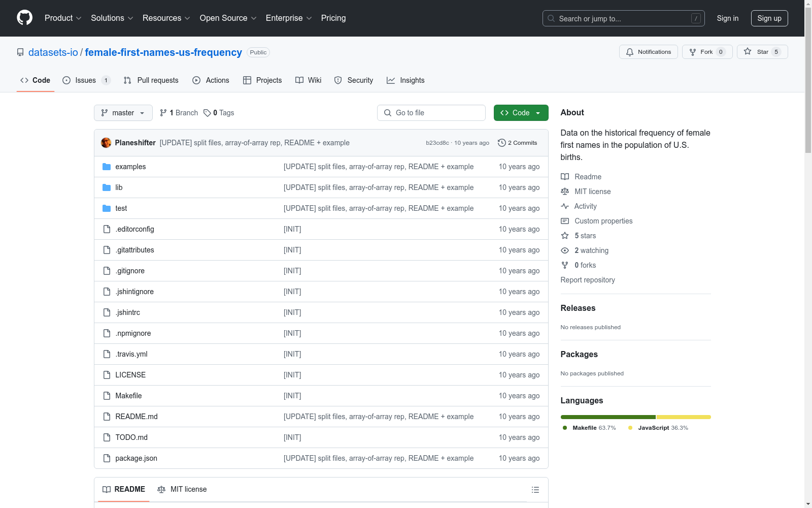The height and width of the screenshot is (508, 812).
Task: Click the pulse icon beside Activity
Action: [x=565, y=206]
